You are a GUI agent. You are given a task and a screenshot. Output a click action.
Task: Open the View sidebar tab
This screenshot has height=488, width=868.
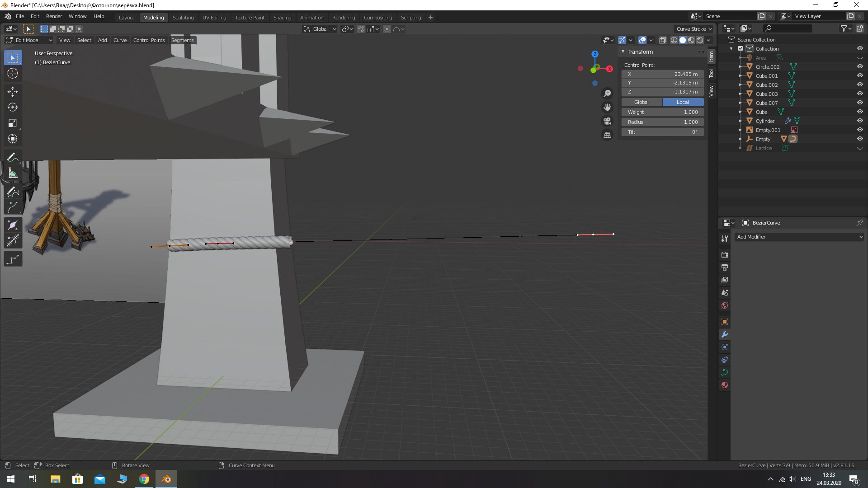point(711,91)
